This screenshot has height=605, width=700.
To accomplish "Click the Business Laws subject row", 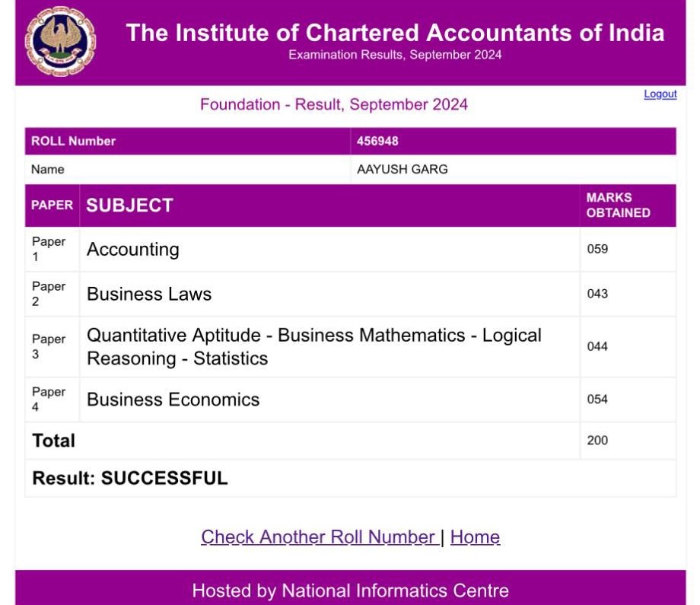I will tap(149, 295).
